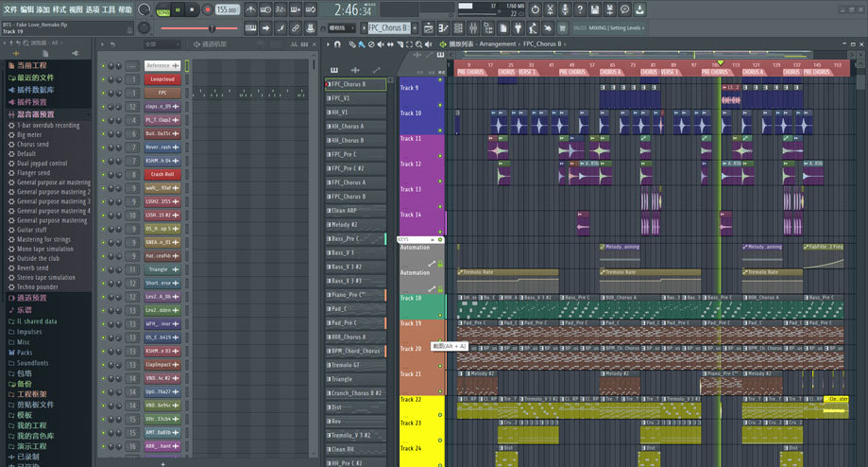This screenshot has height=467, width=868.
Task: Pause playback with the transport pause button
Action: click(x=178, y=9)
